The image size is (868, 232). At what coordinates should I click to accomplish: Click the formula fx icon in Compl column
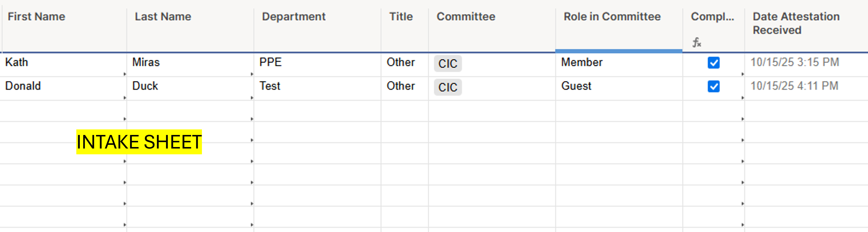[696, 42]
